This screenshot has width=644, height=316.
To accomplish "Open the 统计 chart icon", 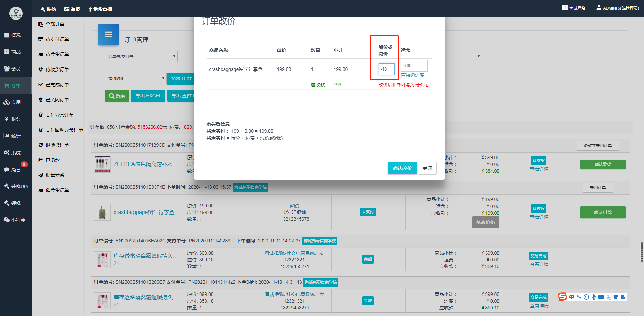I will (7, 136).
